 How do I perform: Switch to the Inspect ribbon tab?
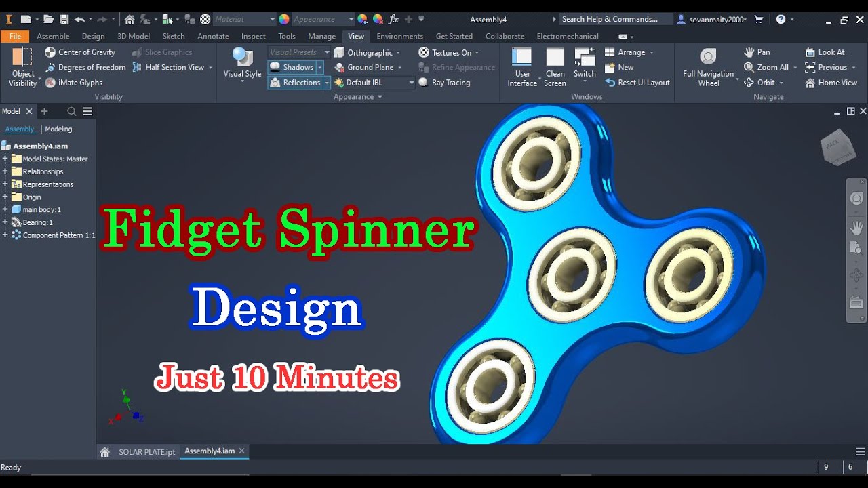pyautogui.click(x=254, y=37)
